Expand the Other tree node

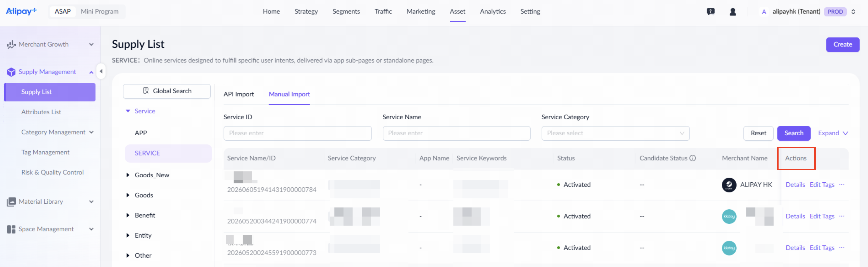click(128, 255)
